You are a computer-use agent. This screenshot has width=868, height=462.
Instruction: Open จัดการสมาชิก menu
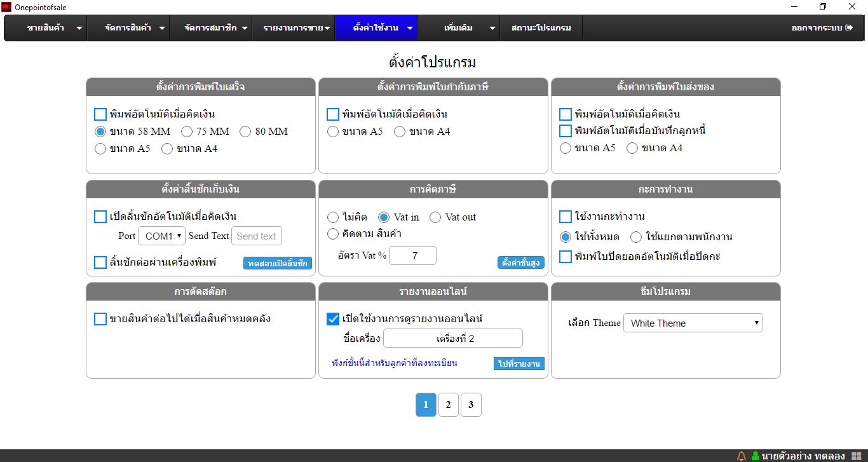point(210,28)
